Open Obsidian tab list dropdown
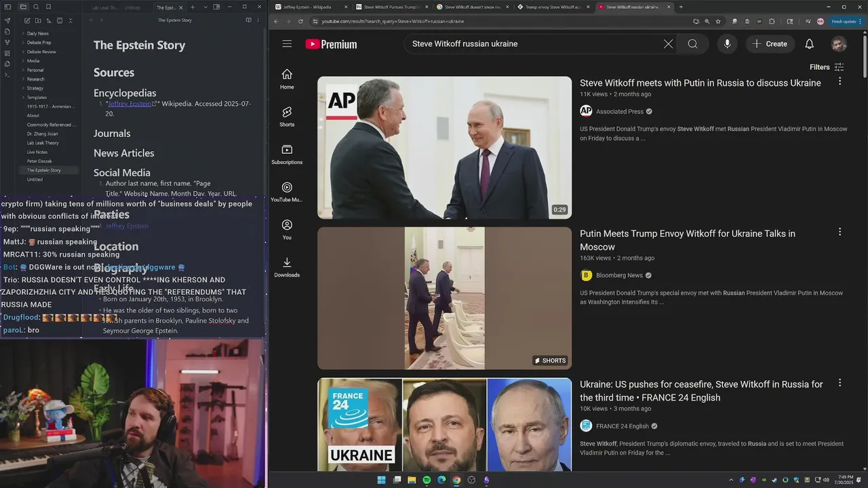 tap(204, 7)
